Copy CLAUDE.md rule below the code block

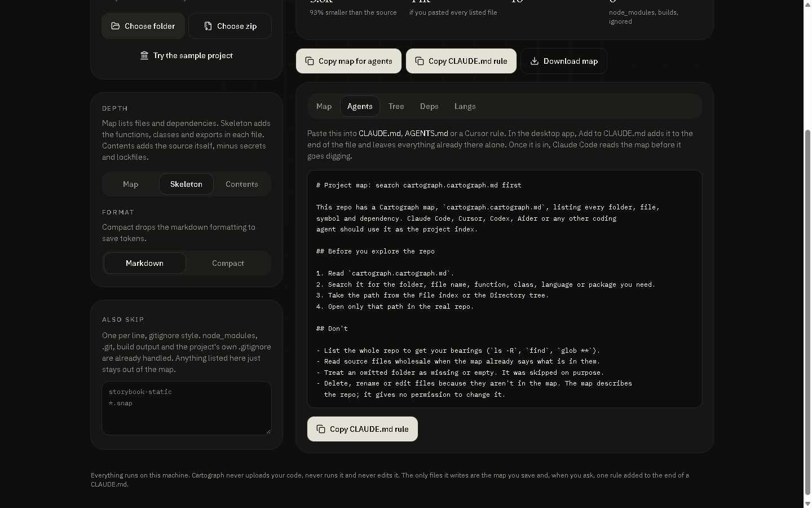tap(363, 429)
